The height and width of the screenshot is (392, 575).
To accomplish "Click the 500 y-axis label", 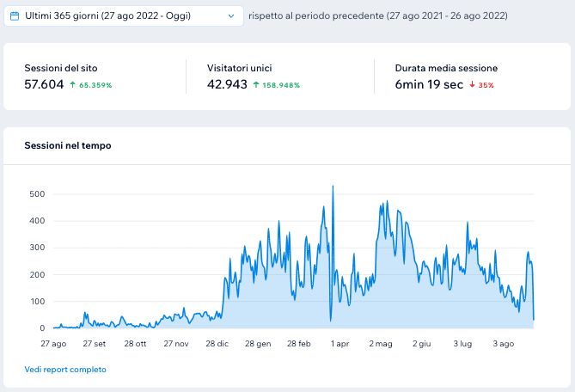I will [37, 194].
